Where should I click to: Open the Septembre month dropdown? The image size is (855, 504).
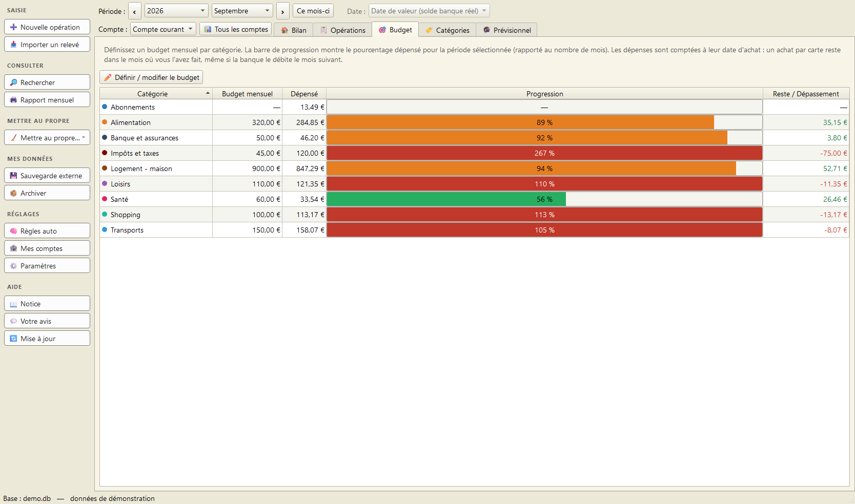[242, 11]
